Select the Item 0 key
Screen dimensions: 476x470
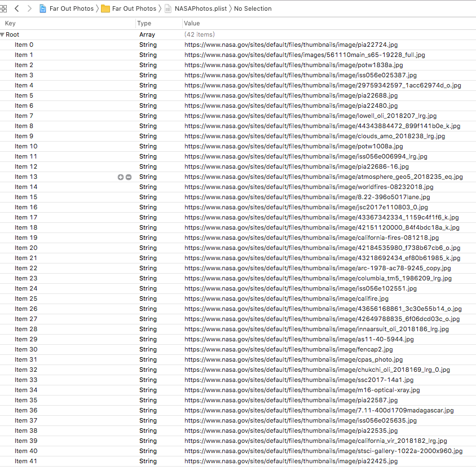(x=24, y=45)
